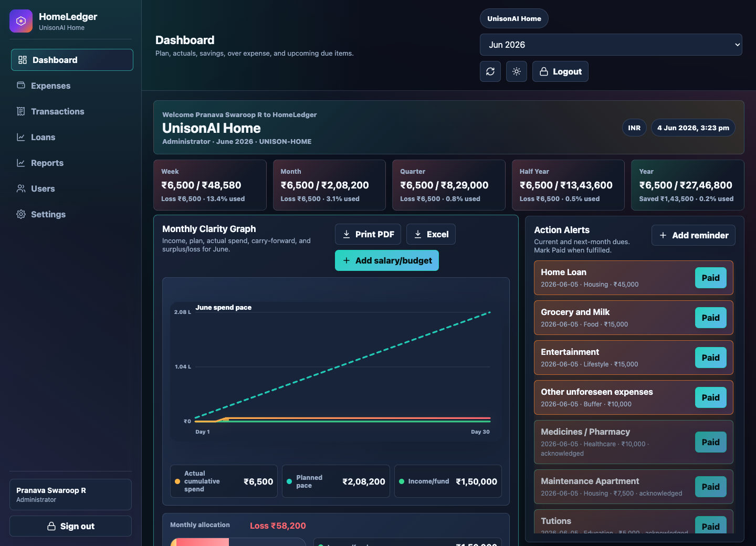Click the download icon beside Print PDF
The width and height of the screenshot is (756, 546).
(346, 234)
